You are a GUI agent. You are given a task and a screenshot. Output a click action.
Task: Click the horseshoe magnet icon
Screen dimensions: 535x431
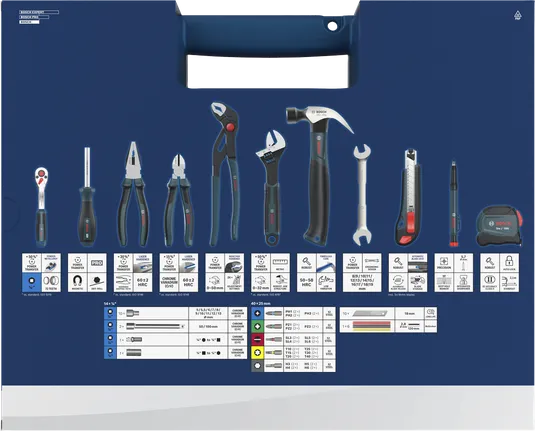(x=77, y=282)
